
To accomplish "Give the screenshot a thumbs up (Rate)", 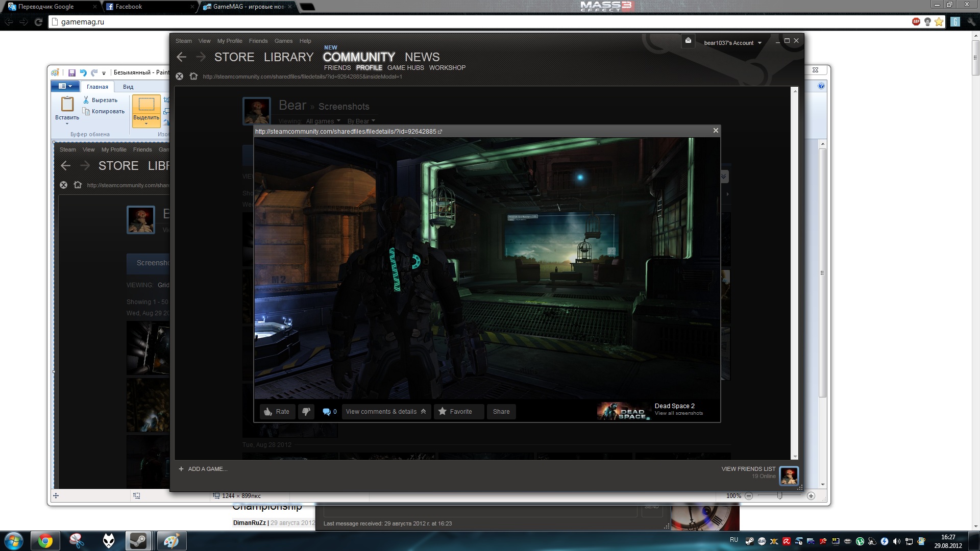I will 277,412.
